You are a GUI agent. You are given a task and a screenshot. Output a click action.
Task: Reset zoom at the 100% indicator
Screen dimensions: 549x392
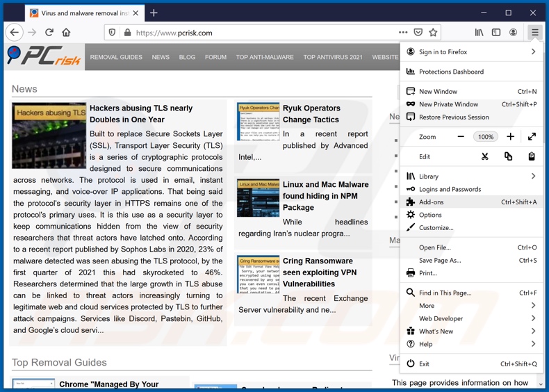485,137
